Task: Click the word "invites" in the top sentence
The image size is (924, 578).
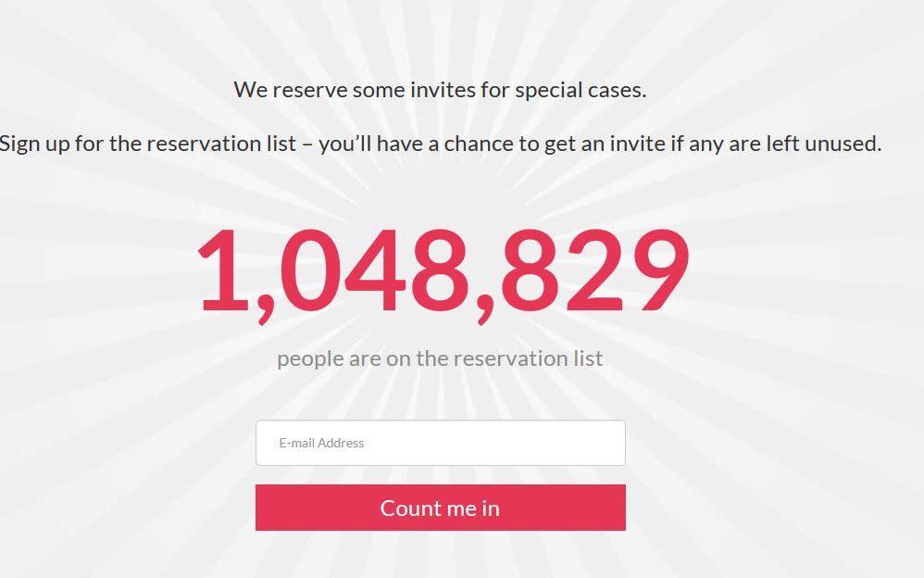Action: [x=441, y=90]
